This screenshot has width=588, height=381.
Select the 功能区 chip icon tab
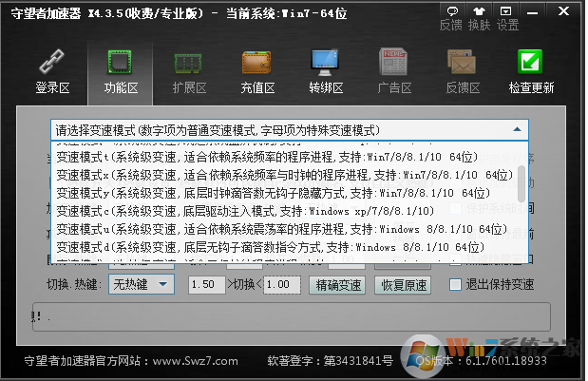[x=121, y=62]
